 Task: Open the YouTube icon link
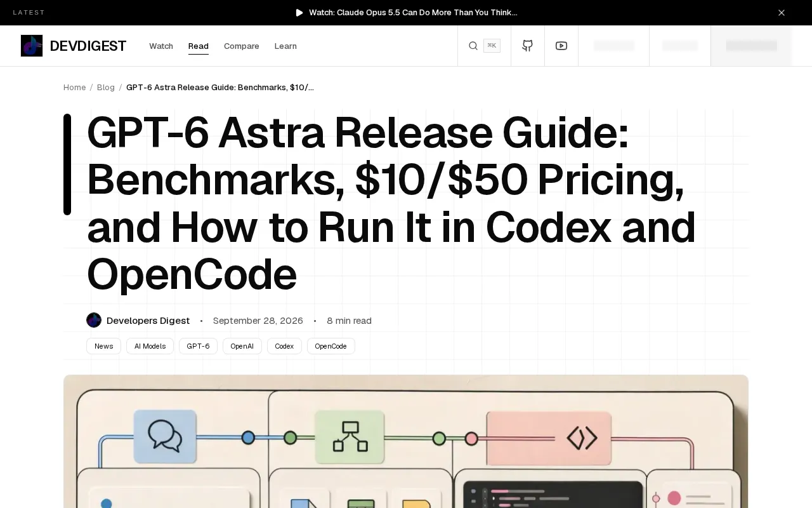coord(561,46)
